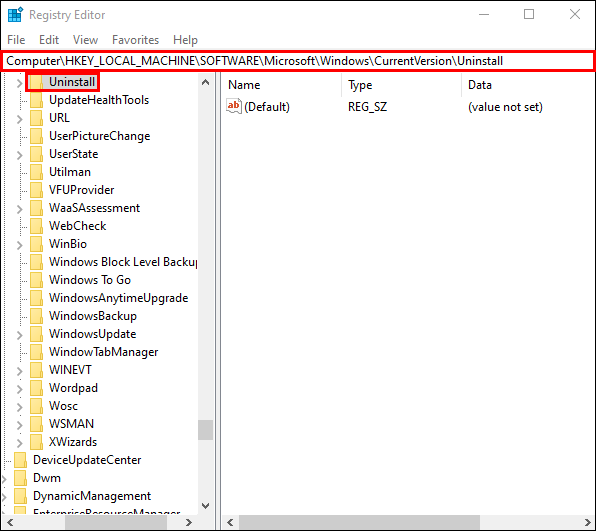
Task: Click the UpdateHealthTools folder icon
Action: (36, 100)
